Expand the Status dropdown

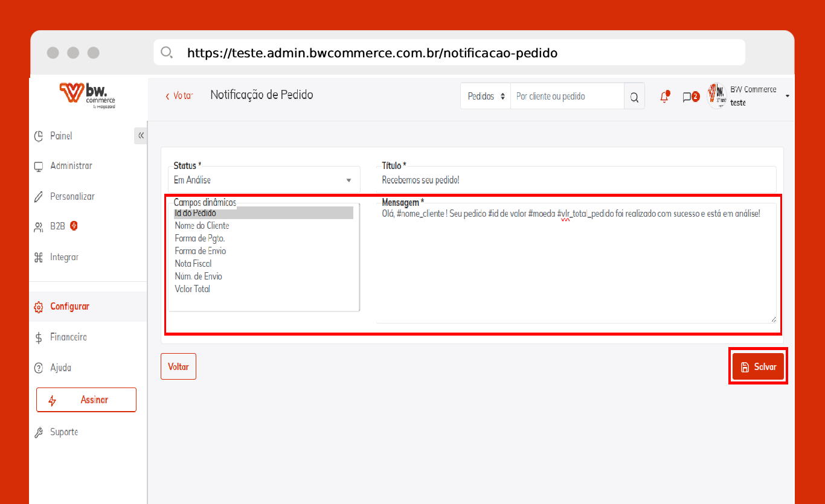point(264,180)
